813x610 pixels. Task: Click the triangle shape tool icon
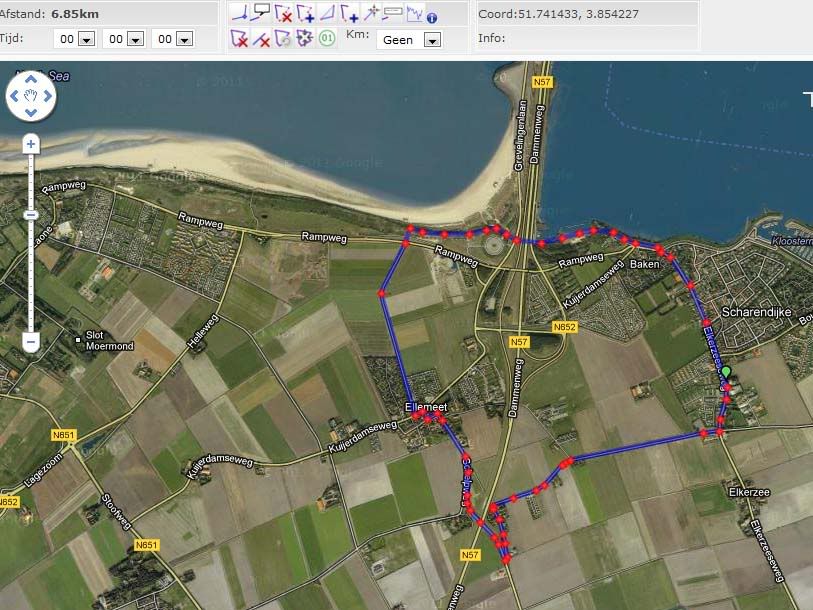(x=327, y=13)
